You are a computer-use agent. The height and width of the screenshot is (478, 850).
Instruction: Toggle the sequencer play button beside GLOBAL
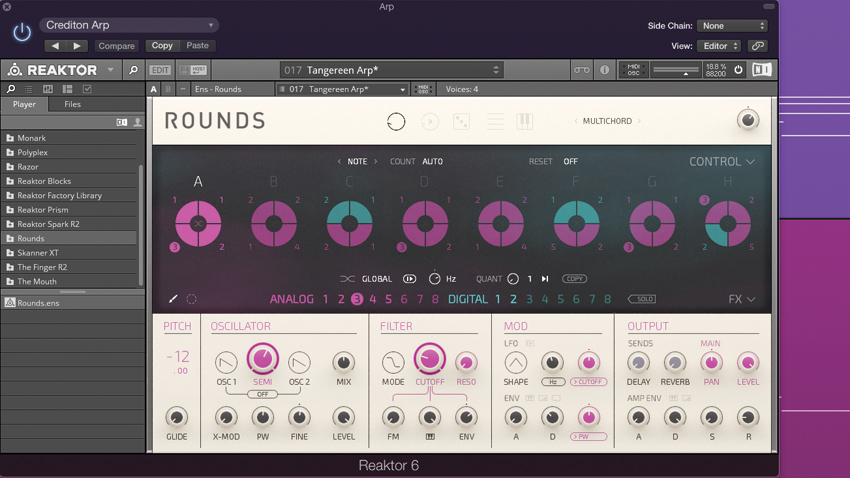tap(409, 279)
